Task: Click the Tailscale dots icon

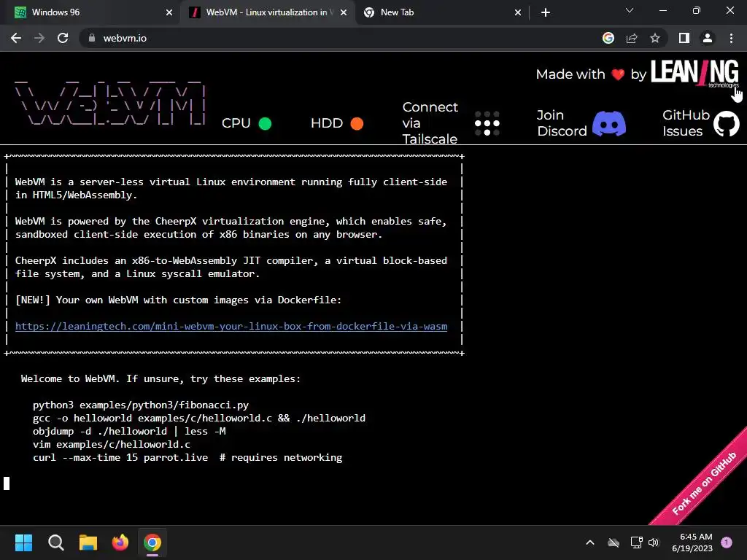Action: [x=487, y=123]
